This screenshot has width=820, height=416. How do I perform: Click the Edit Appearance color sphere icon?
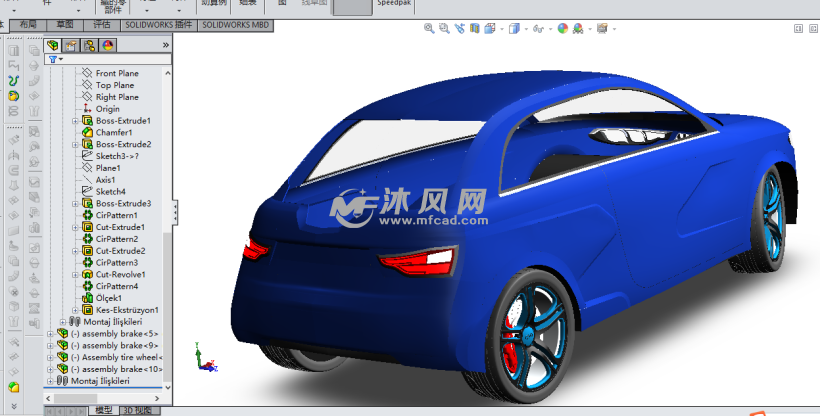point(563,29)
